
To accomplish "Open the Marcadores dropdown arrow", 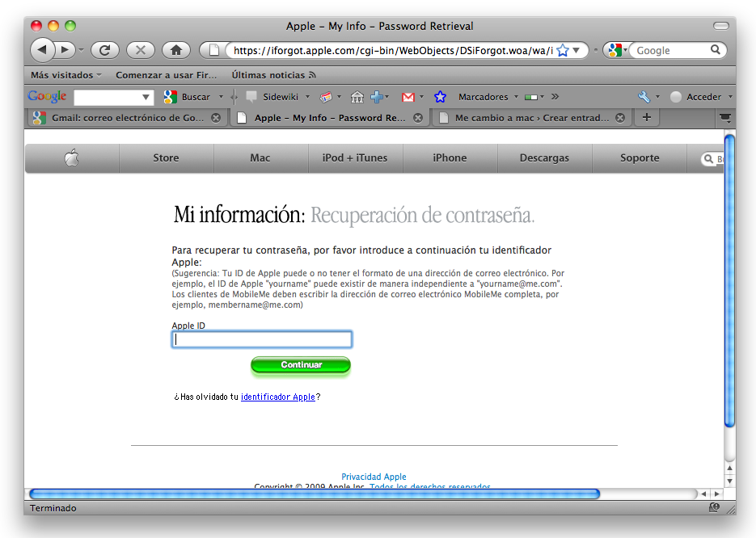I will pyautogui.click(x=516, y=97).
